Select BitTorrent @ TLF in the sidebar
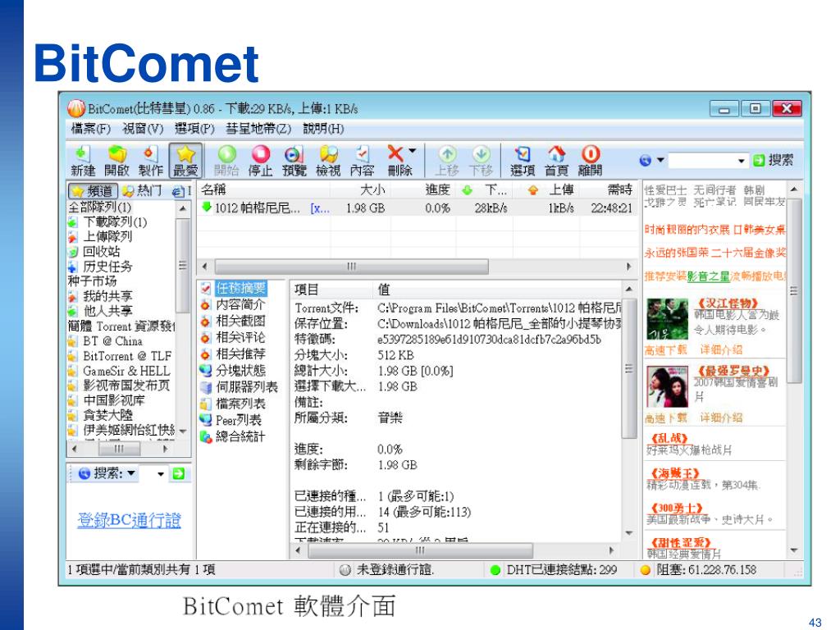Image resolution: width=840 pixels, height=630 pixels. 127,356
